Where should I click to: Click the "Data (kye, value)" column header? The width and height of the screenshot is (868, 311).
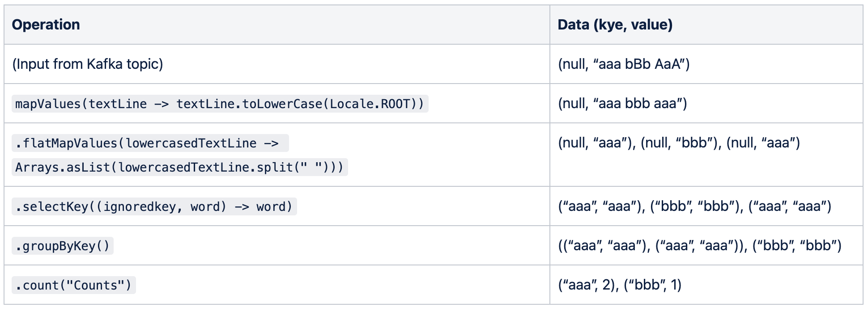coord(615,25)
